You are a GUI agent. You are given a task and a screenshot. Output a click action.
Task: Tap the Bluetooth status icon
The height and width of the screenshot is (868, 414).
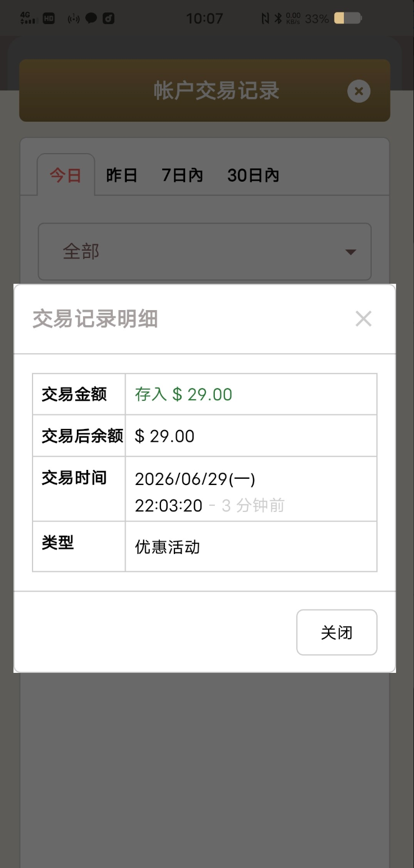278,19
